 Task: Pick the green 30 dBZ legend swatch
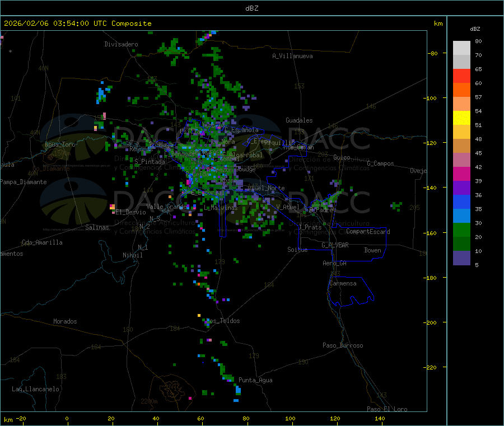[461, 230]
